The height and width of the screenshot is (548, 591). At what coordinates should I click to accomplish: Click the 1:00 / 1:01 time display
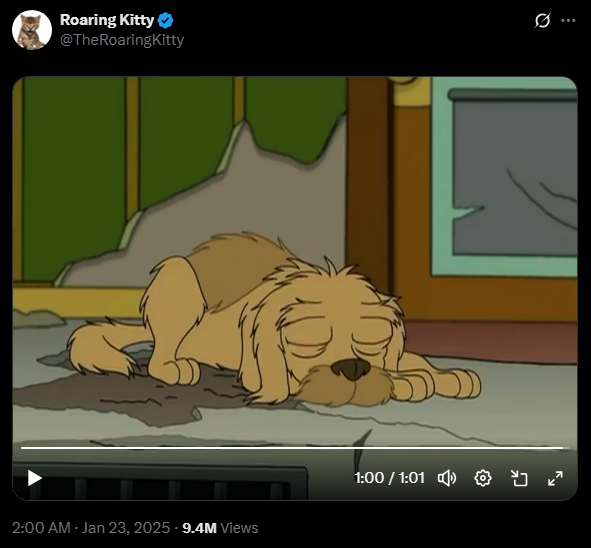click(x=389, y=478)
